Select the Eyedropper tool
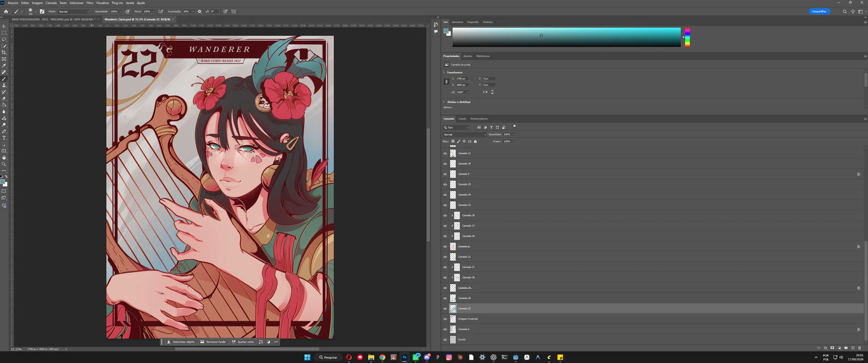The image size is (868, 363). 4,66
